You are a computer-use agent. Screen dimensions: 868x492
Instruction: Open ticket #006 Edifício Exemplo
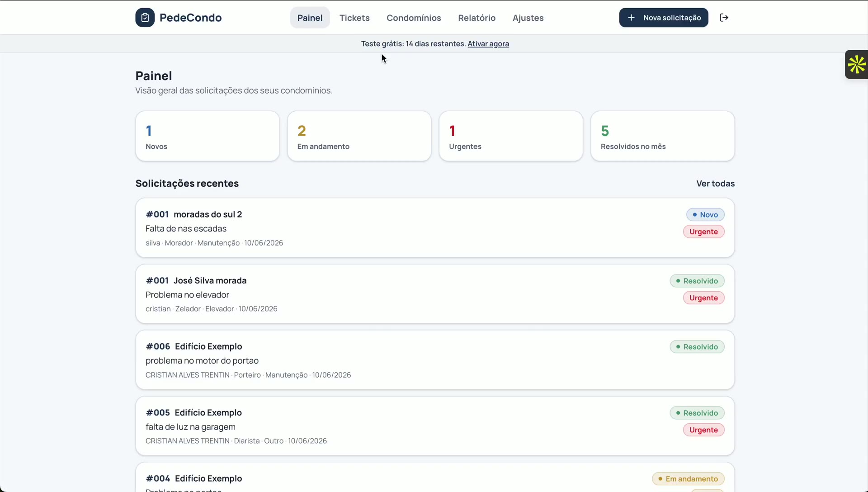pyautogui.click(x=435, y=360)
